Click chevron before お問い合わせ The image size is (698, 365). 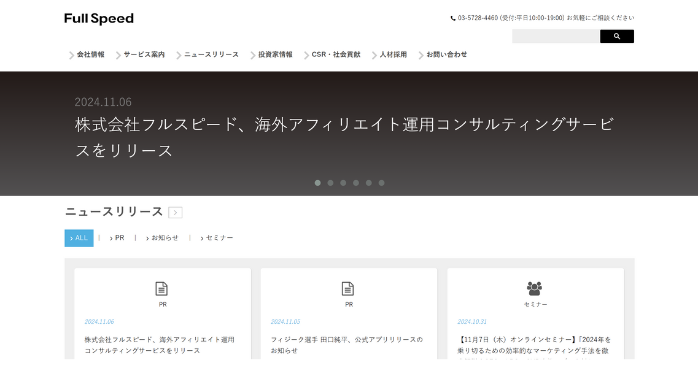421,55
